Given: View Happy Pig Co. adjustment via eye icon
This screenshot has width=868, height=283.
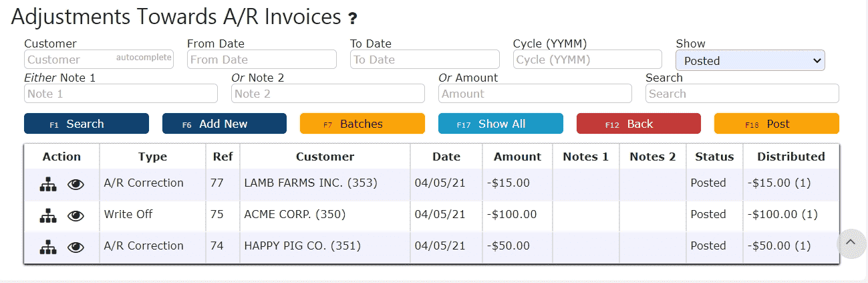Looking at the screenshot, I should point(76,248).
